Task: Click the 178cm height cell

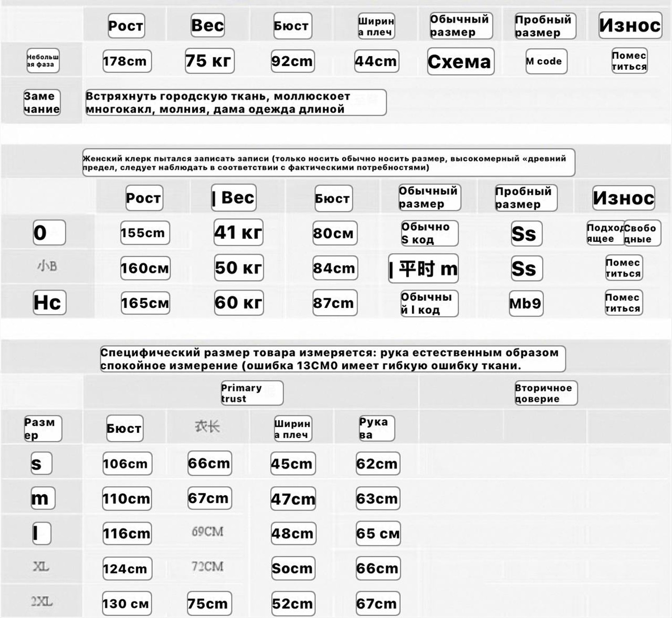Action: pyautogui.click(x=127, y=61)
